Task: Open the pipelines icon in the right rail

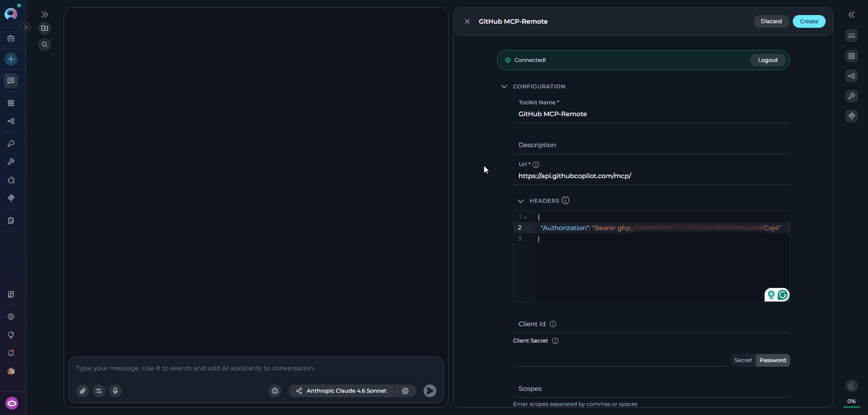Action: [x=852, y=76]
